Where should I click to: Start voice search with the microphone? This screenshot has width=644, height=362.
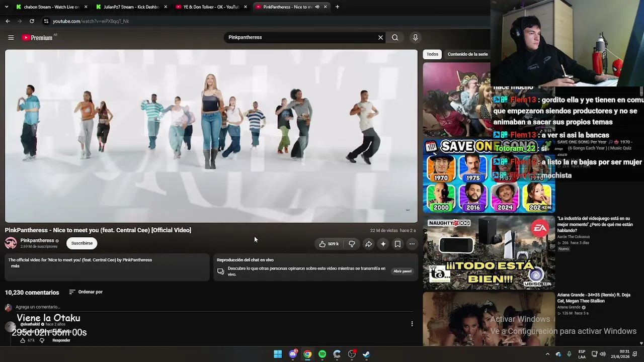pyautogui.click(x=415, y=37)
